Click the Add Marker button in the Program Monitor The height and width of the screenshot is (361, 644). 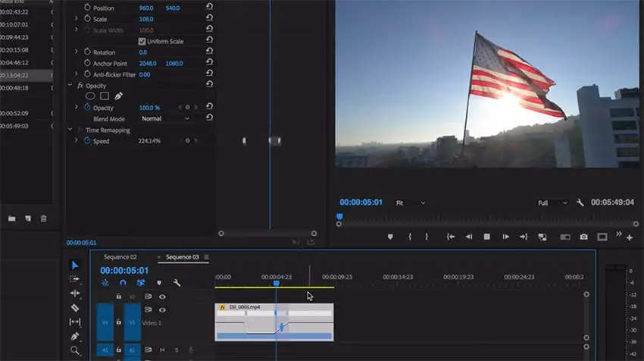pyautogui.click(x=390, y=237)
